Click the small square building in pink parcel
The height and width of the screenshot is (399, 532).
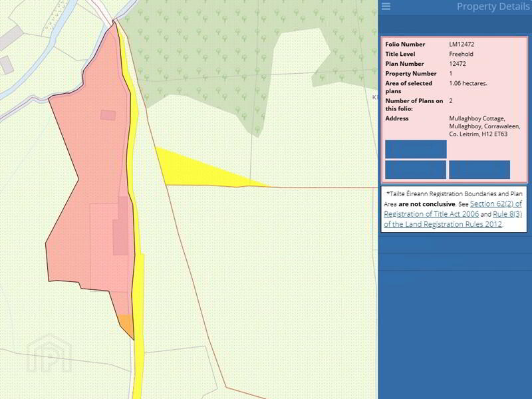(x=108, y=115)
